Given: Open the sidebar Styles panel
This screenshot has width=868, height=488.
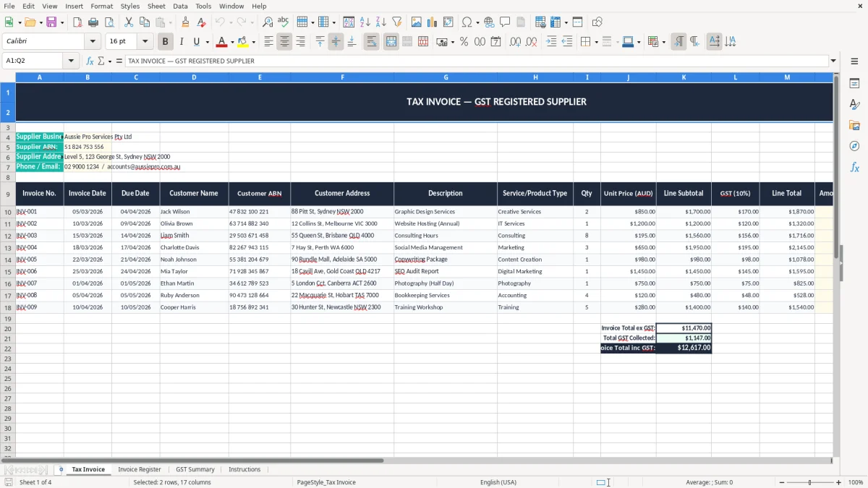Looking at the screenshot, I should (x=854, y=104).
